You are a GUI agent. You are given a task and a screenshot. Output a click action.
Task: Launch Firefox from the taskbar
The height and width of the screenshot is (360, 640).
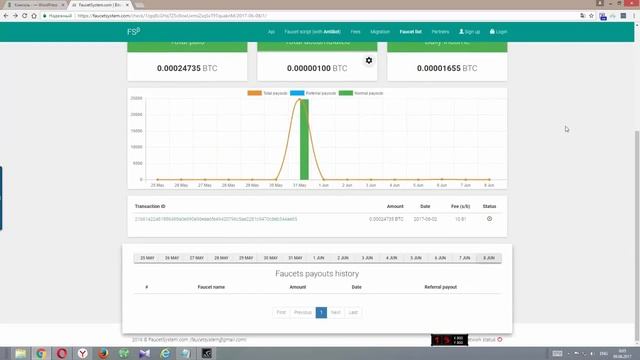coord(103,353)
